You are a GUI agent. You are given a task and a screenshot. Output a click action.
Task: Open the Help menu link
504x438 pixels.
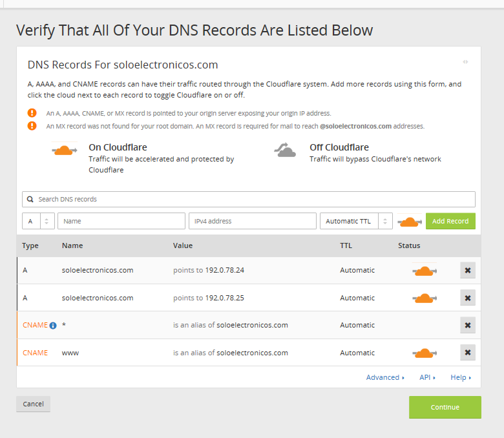coord(461,377)
